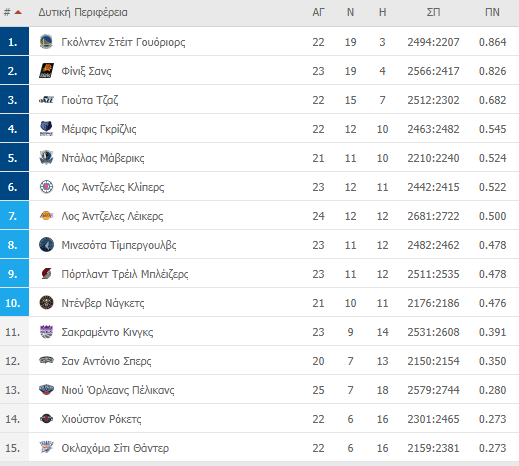Click the Los Angeles Lakers logo

click(46, 216)
